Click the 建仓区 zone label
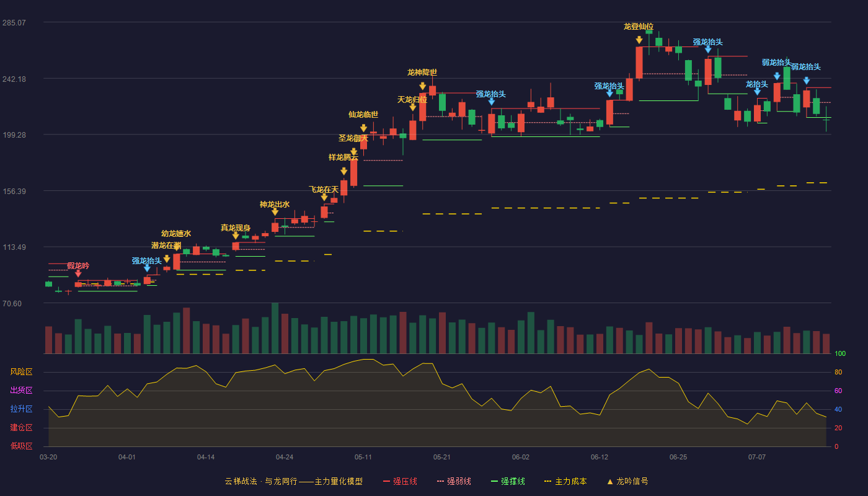 point(21,428)
